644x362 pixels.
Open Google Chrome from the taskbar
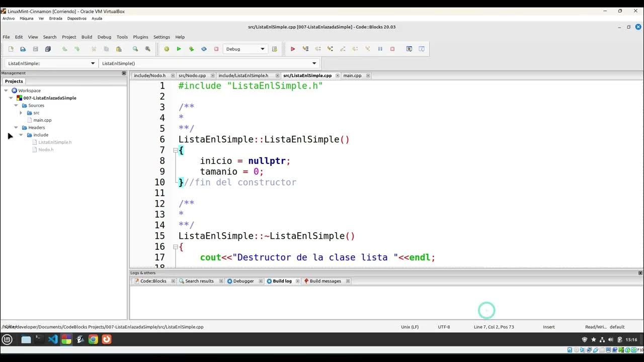click(93, 339)
